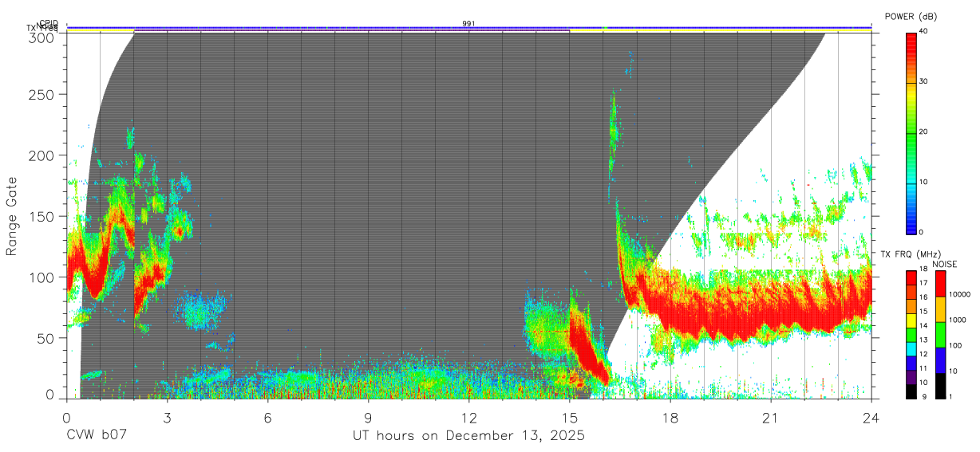Click the 12 hour tick on the time axis
980x452 pixels.
(x=469, y=417)
